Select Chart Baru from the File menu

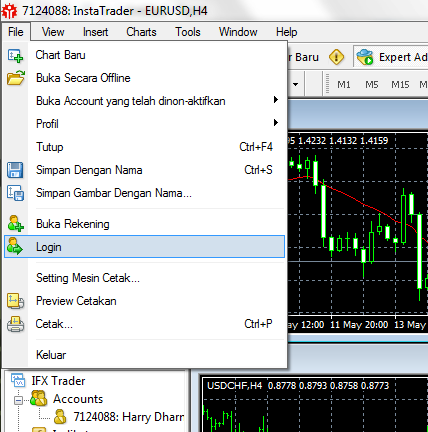coord(145,55)
